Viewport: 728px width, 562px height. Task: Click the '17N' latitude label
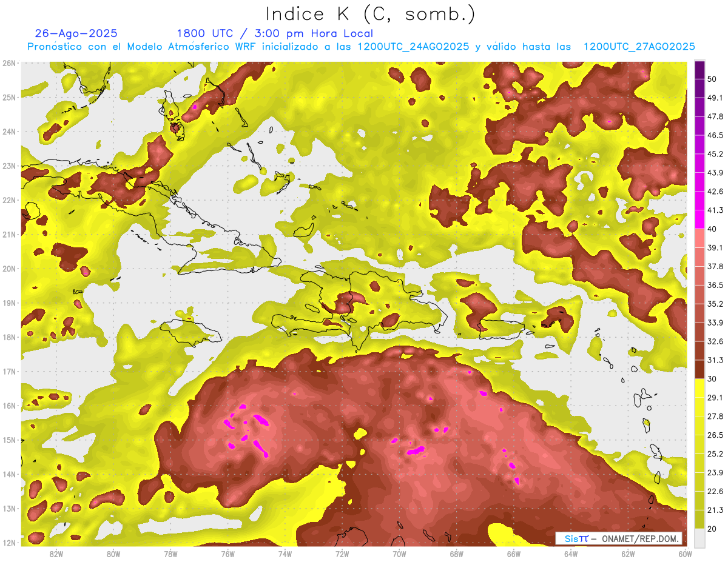tap(8, 371)
